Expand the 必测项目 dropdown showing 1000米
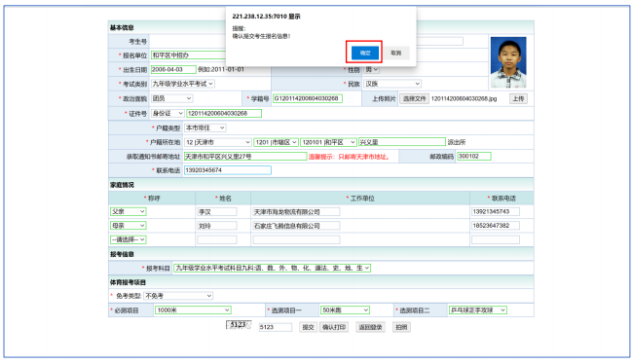633x364 pixels. (193, 309)
